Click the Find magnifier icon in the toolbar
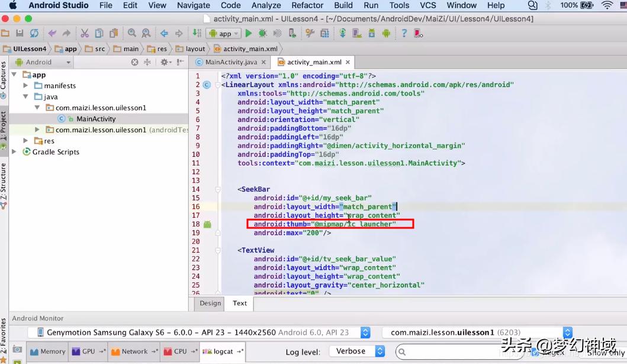This screenshot has height=364, width=627. click(132, 34)
